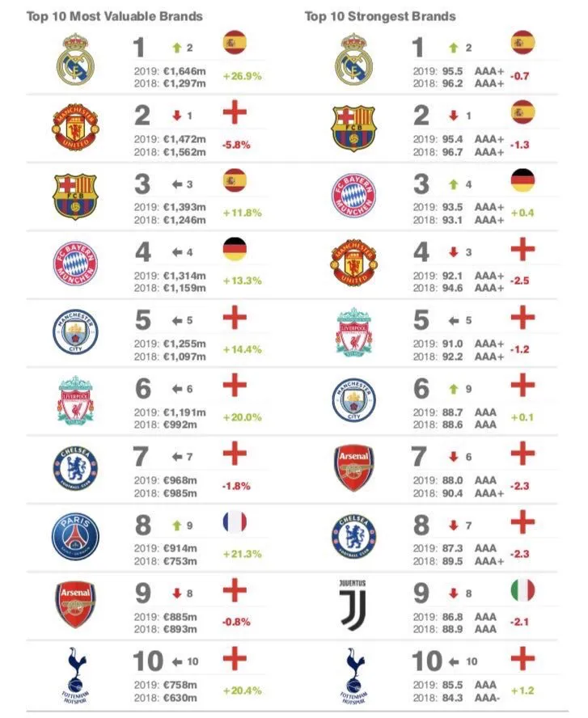Viewport: 588px width, 718px height.
Task: Select Tottenham's AAA- rating text
Action: coord(489,695)
